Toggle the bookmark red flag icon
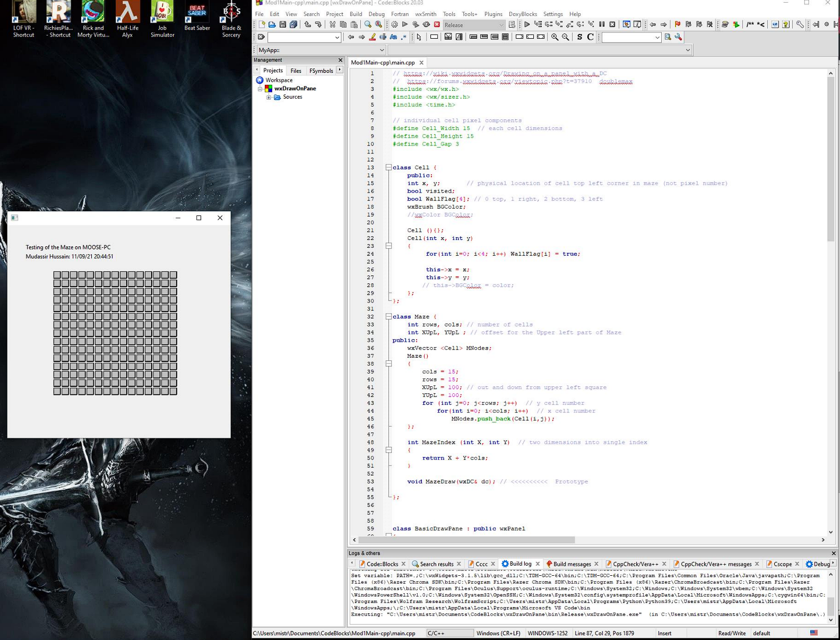 (x=678, y=24)
